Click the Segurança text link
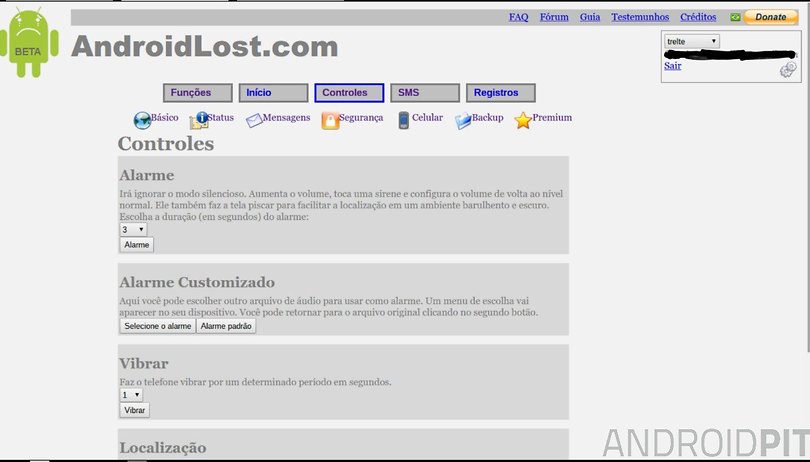The height and width of the screenshot is (462, 810). [x=361, y=118]
